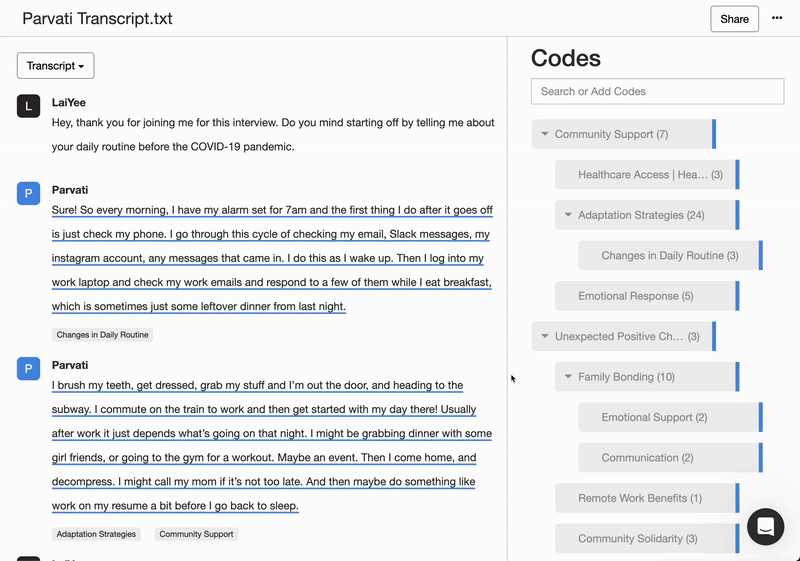Select Community Support (7) code label
This screenshot has width=800, height=561.
[611, 134]
